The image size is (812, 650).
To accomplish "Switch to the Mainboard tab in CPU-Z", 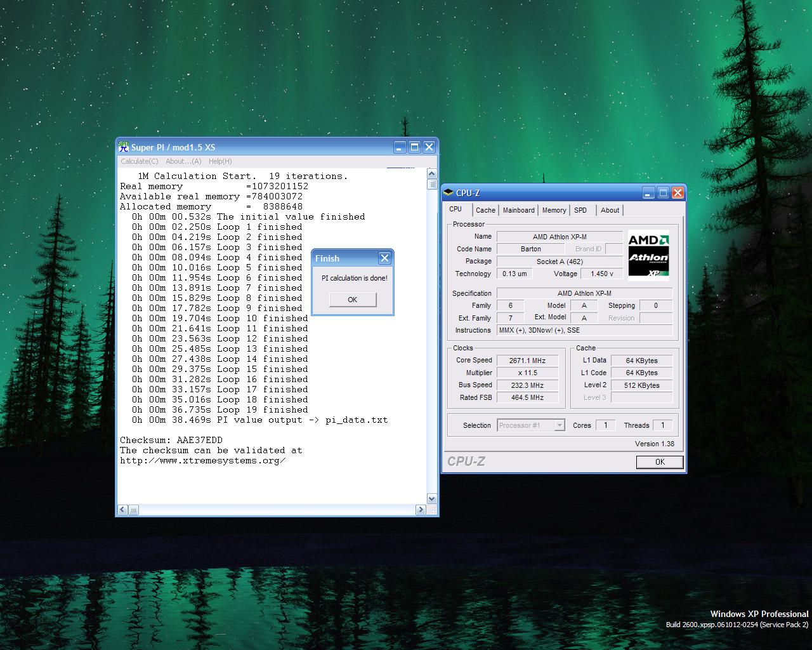I will click(518, 210).
